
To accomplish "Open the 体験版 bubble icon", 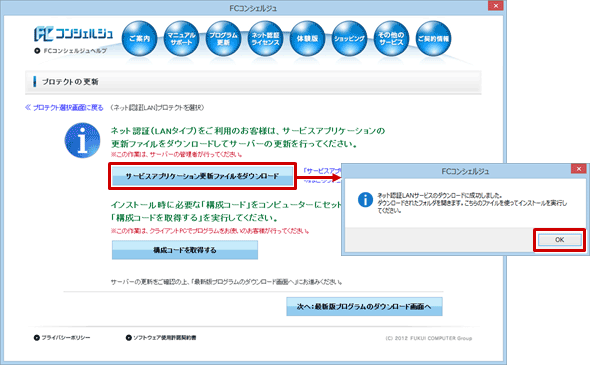I will click(x=307, y=39).
